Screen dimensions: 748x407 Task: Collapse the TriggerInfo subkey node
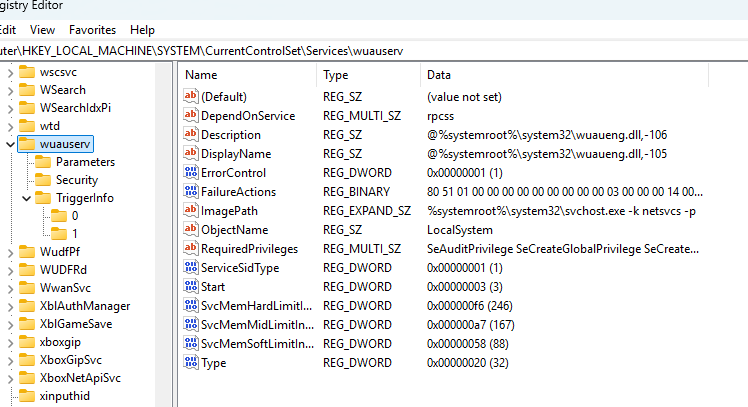click(x=25, y=198)
